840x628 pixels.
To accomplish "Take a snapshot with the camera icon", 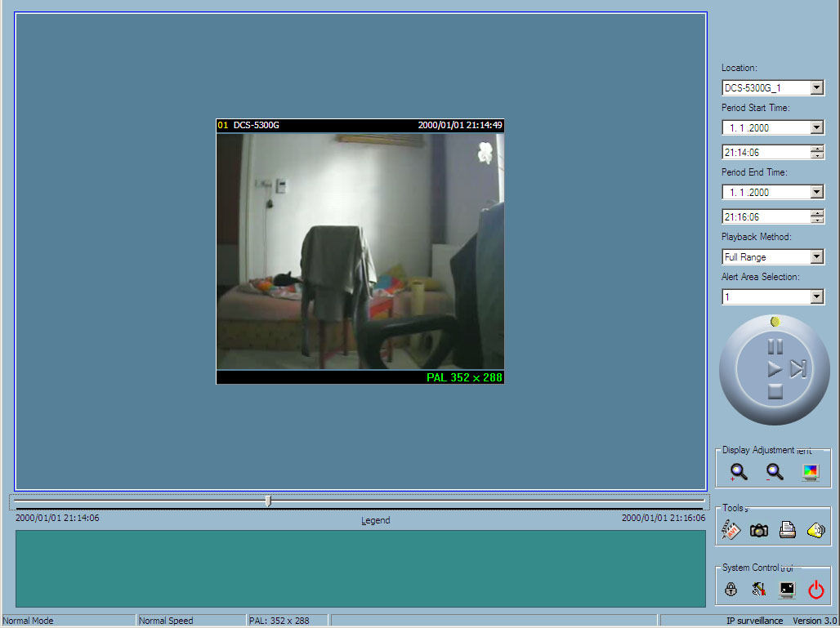I will (759, 531).
